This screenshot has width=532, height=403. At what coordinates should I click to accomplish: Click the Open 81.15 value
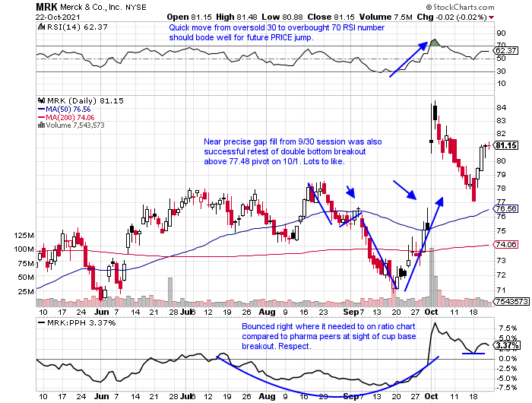pyautogui.click(x=189, y=17)
